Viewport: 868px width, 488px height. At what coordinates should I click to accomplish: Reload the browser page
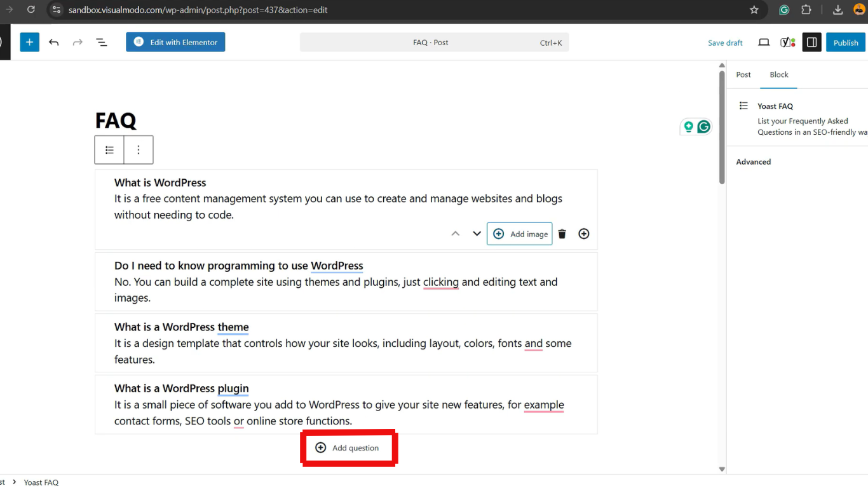click(31, 10)
